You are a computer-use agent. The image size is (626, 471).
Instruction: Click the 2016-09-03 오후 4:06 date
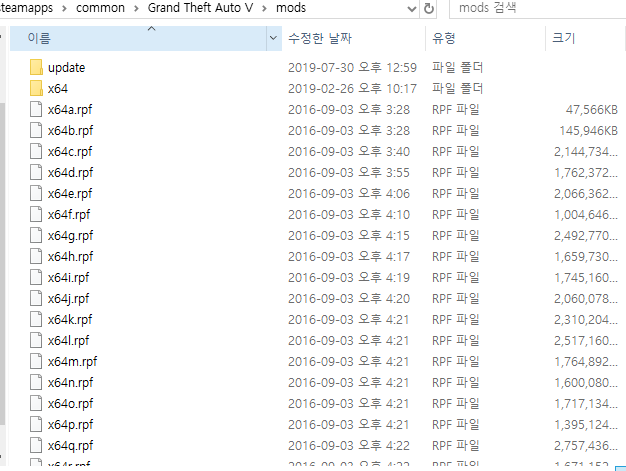349,193
